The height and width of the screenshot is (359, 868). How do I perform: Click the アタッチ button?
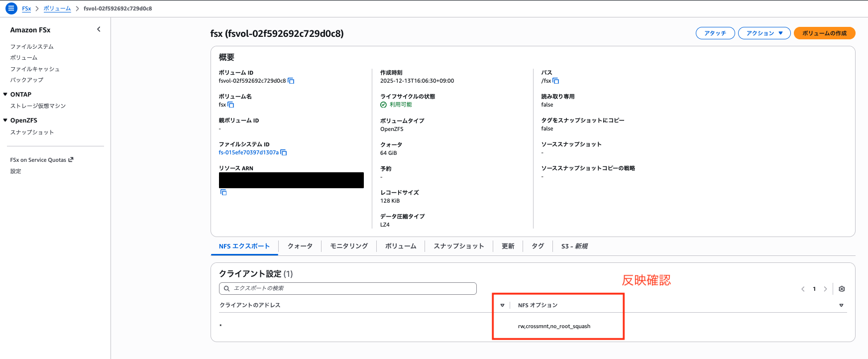715,33
